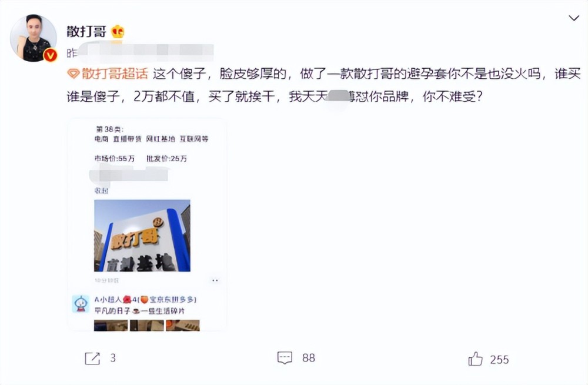This screenshot has height=385, width=588.
Task: Open comments via the speech bubble icon
Action: click(285, 357)
